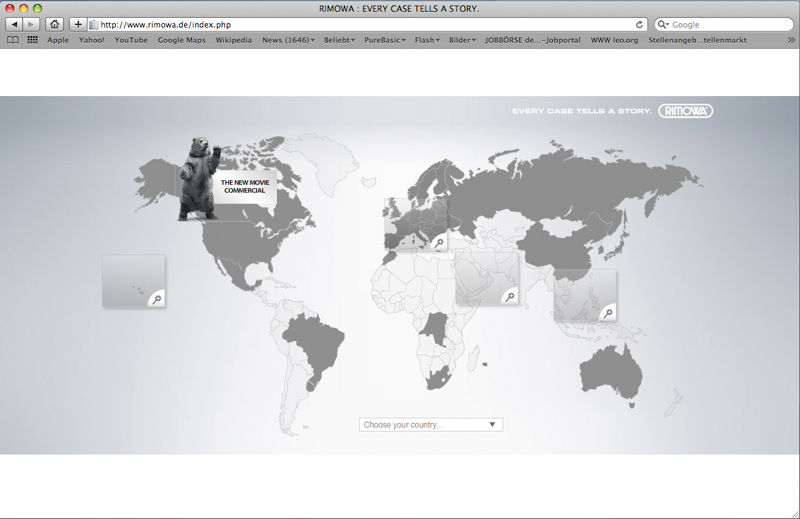Screen dimensions: 800x519
Task: Open the Choose your country dropdown
Action: pos(431,425)
